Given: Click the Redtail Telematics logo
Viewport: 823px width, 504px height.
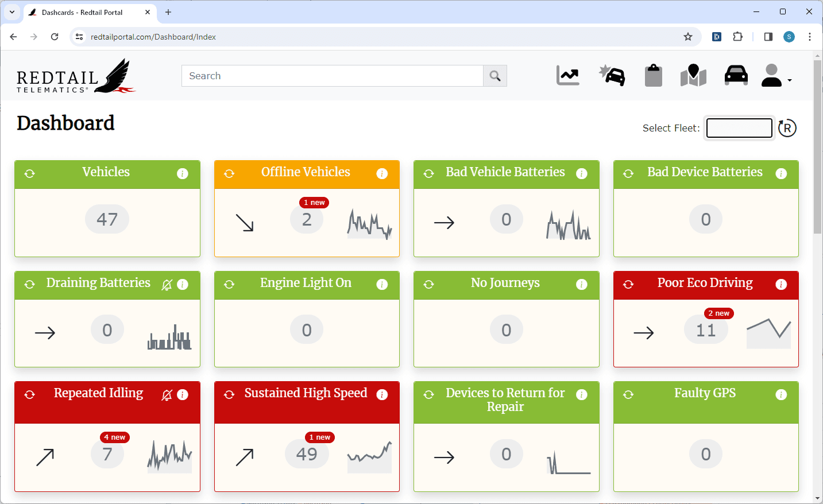Looking at the screenshot, I should point(75,76).
